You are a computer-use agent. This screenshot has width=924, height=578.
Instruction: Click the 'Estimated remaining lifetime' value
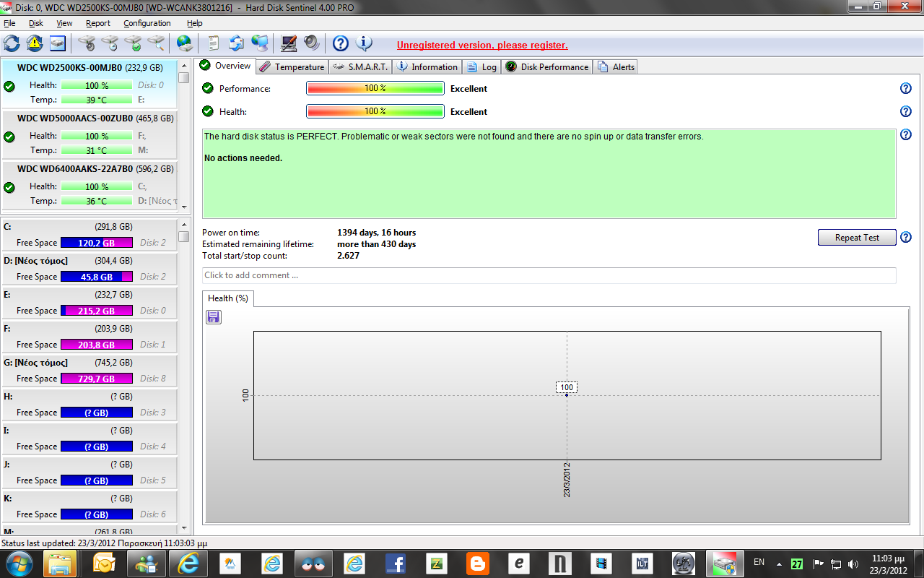click(x=376, y=244)
